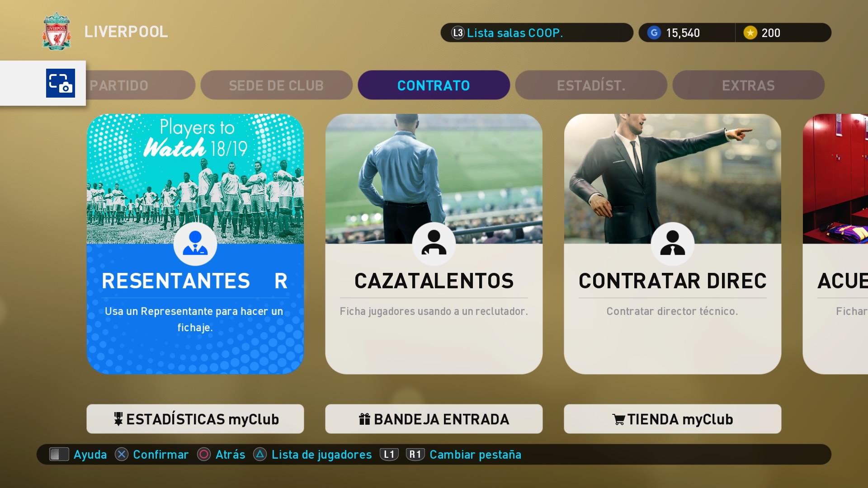Viewport: 868px width, 488px height.
Task: Select the Cazatalentos scout icon
Action: [434, 244]
